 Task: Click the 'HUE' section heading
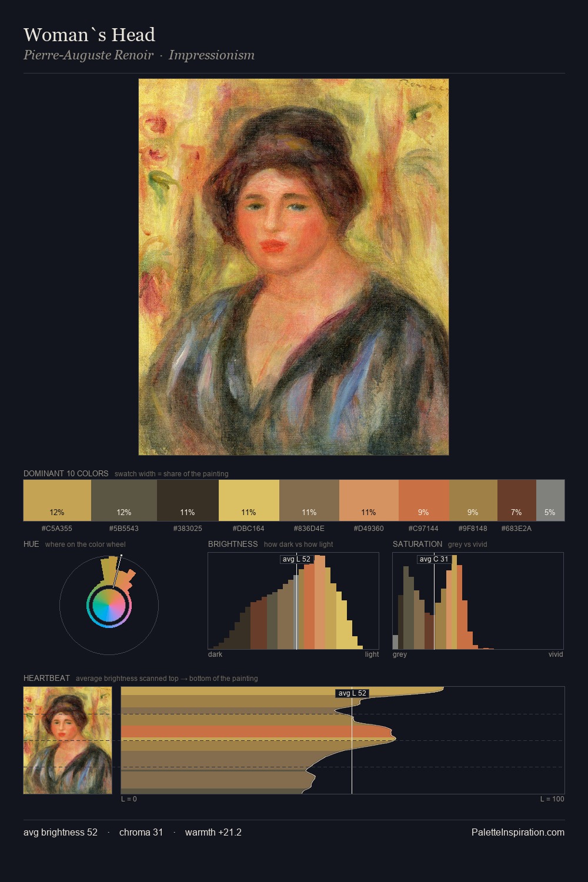click(31, 544)
